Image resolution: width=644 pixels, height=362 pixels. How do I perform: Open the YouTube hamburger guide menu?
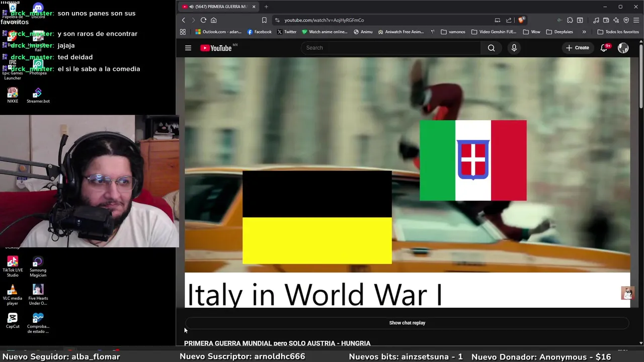tap(188, 48)
